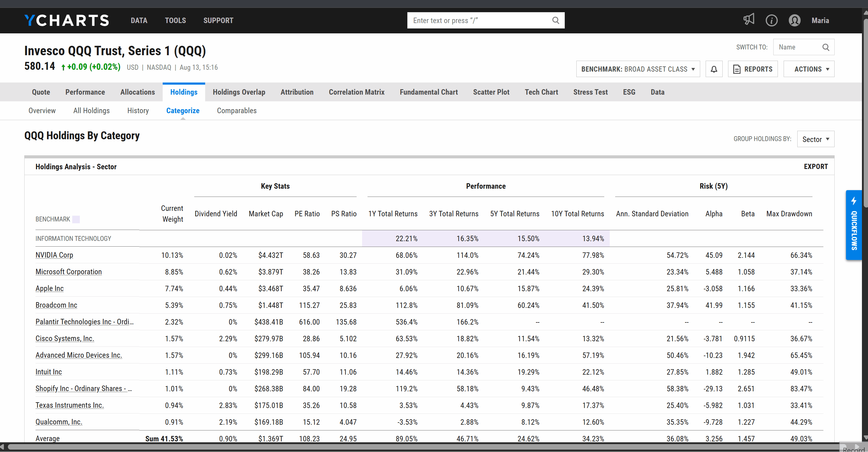Open the QuickFlows side tab
868x452 pixels.
click(853, 225)
